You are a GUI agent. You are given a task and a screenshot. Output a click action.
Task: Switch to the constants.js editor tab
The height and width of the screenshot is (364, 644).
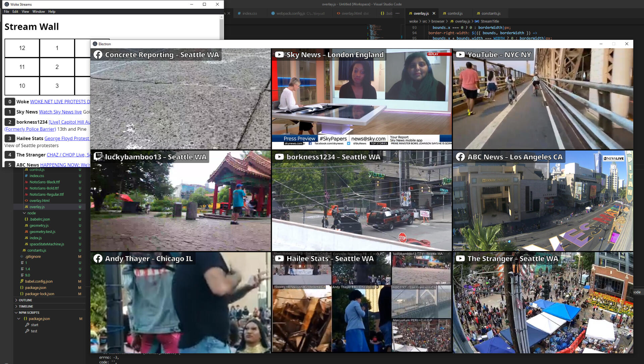click(x=490, y=13)
